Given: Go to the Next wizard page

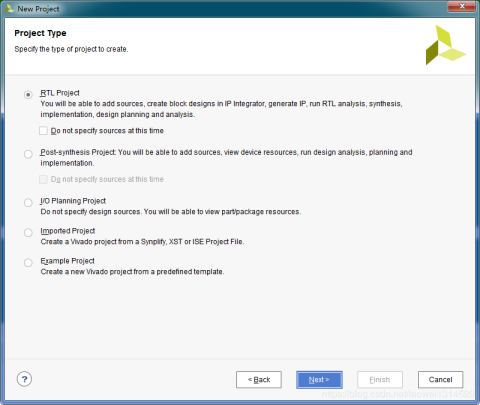Looking at the screenshot, I should coord(319,380).
